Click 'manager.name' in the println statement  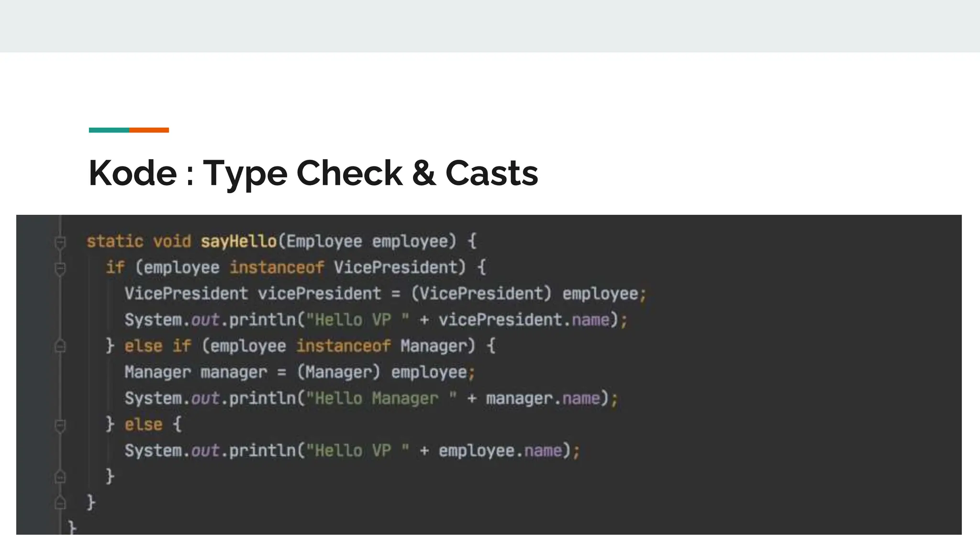pos(543,398)
